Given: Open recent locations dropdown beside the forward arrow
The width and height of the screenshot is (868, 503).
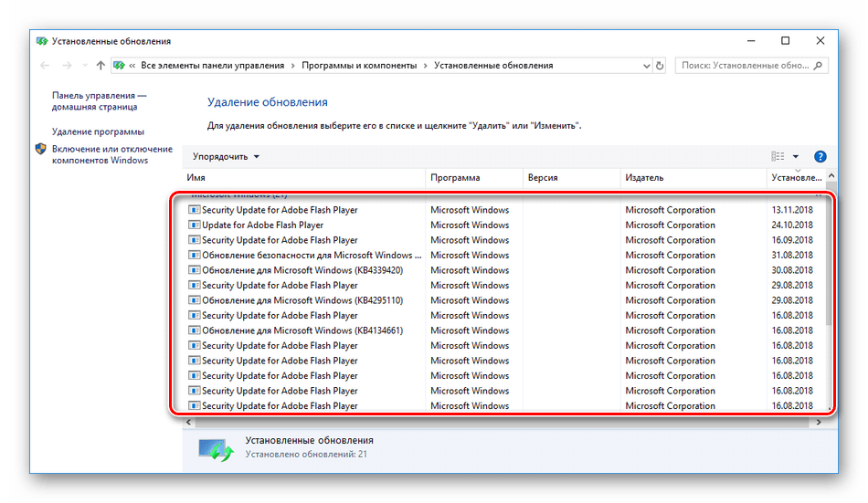Looking at the screenshot, I should [x=84, y=66].
